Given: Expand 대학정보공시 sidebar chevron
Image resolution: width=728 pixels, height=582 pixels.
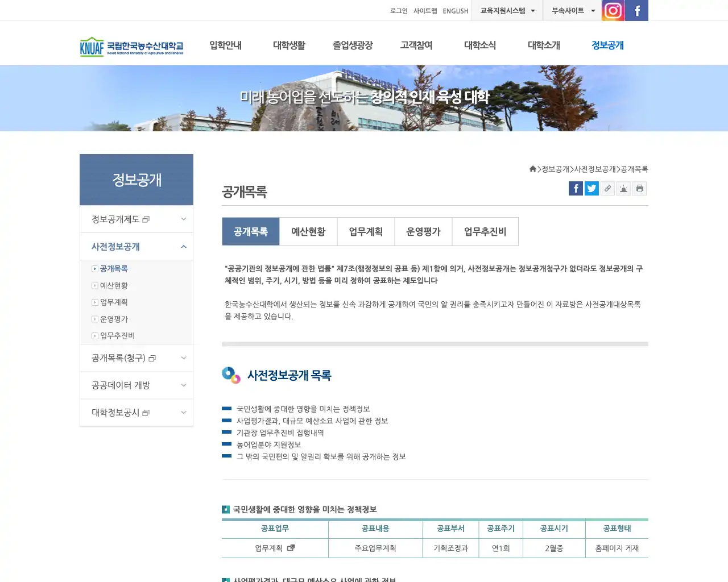Looking at the screenshot, I should pyautogui.click(x=183, y=413).
